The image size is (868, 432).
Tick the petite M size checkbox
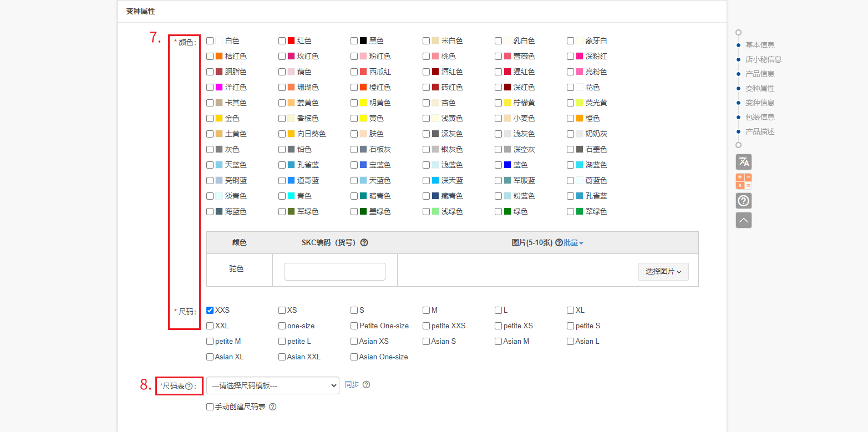pos(210,341)
